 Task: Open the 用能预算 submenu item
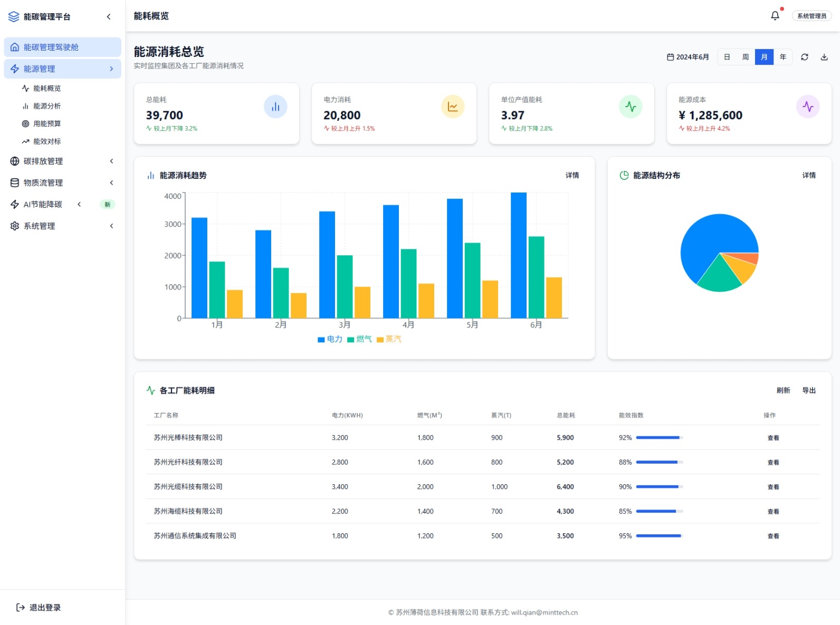click(x=47, y=124)
